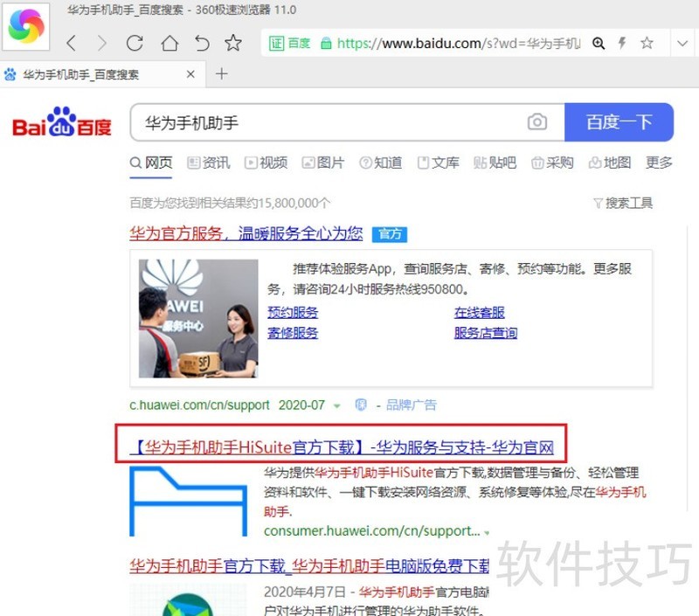Viewport: 699px width, 616px height.
Task: Expand the address bar dropdown chevron
Action: pos(682,43)
